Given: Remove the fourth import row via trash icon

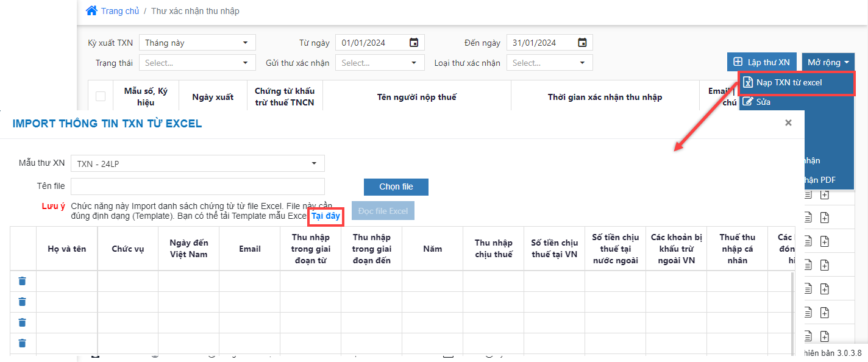Looking at the screenshot, I should (x=23, y=343).
